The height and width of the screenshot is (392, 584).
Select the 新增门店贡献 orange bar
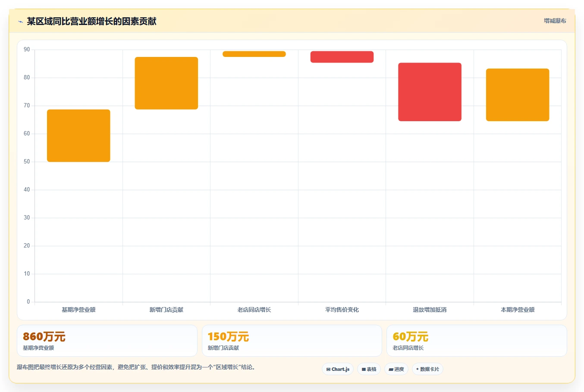pos(166,83)
